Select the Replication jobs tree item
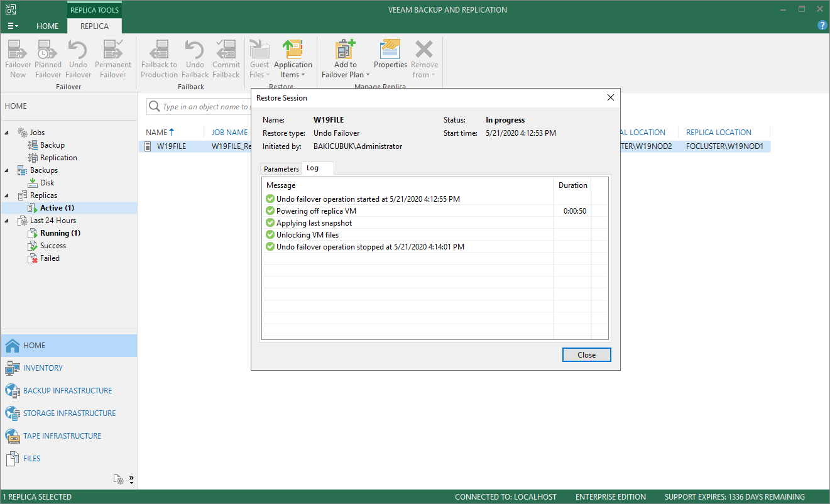This screenshot has height=504, width=830. (58, 158)
